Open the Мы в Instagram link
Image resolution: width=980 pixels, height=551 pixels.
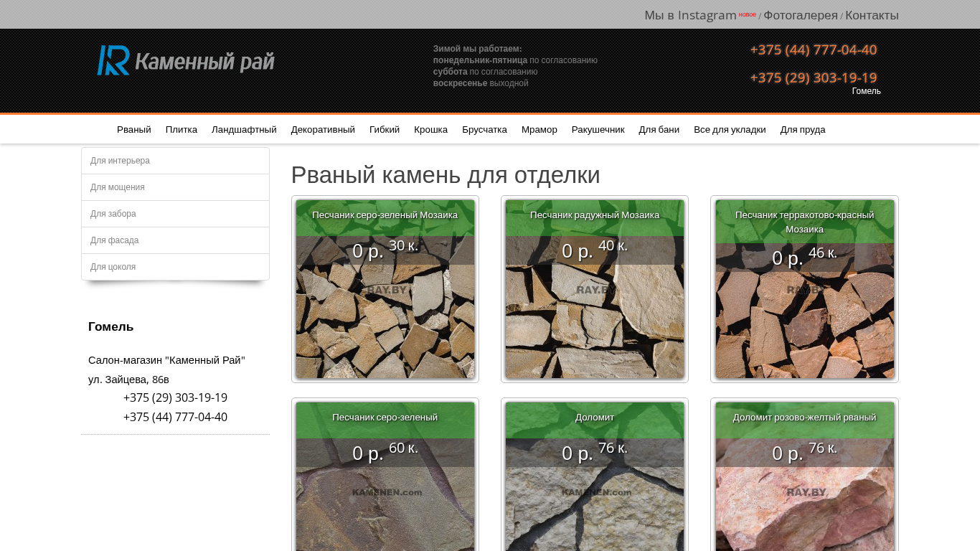click(690, 15)
